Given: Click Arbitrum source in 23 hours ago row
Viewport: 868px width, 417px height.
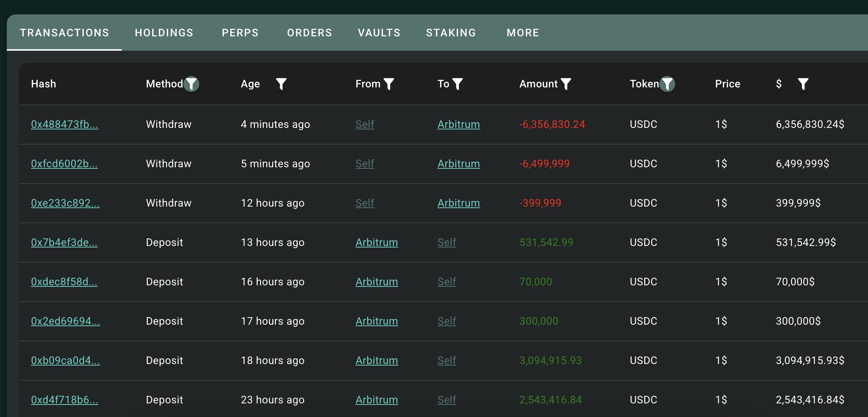Looking at the screenshot, I should pyautogui.click(x=377, y=400).
